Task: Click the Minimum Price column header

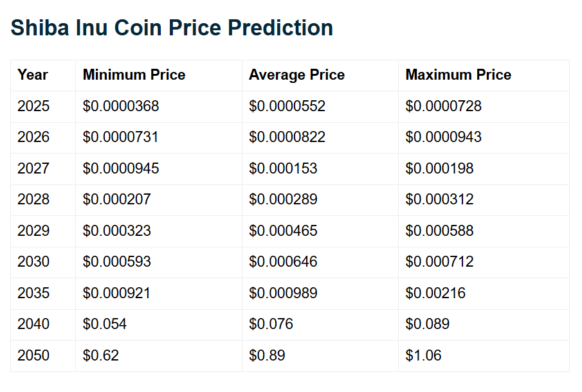Action: pos(134,75)
